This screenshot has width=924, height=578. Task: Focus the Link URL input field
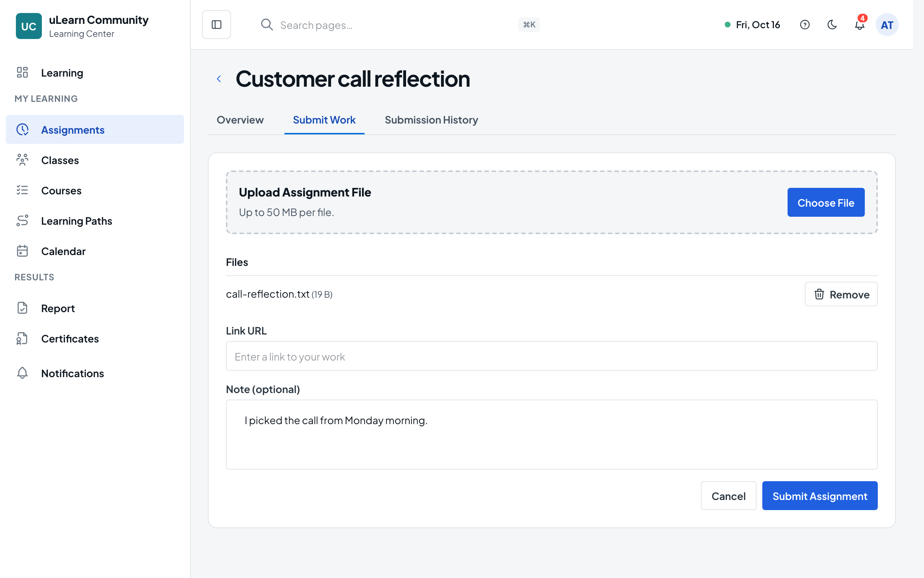click(x=552, y=356)
